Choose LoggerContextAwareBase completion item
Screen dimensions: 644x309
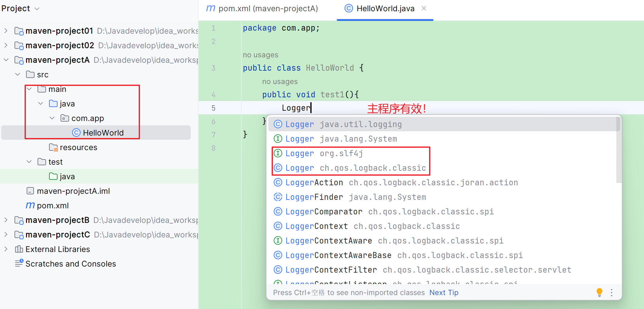442,255
